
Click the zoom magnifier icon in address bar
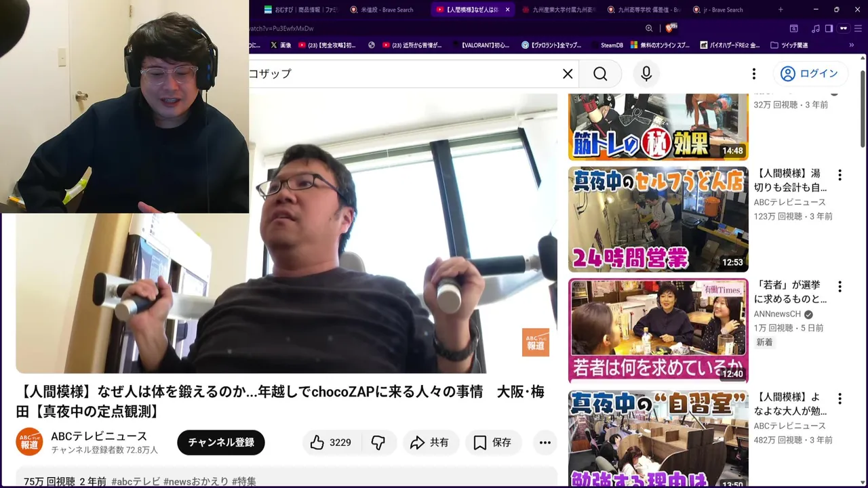point(649,28)
